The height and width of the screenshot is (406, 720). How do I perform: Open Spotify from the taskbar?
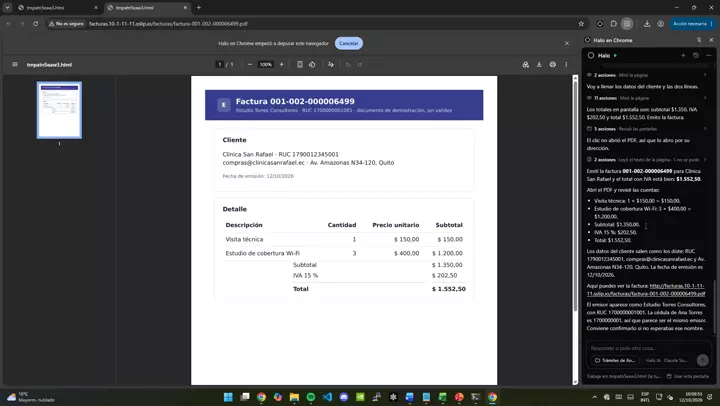310,397
